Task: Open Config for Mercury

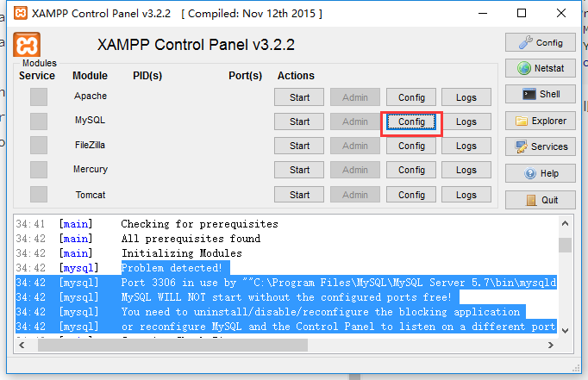Action: click(x=411, y=170)
